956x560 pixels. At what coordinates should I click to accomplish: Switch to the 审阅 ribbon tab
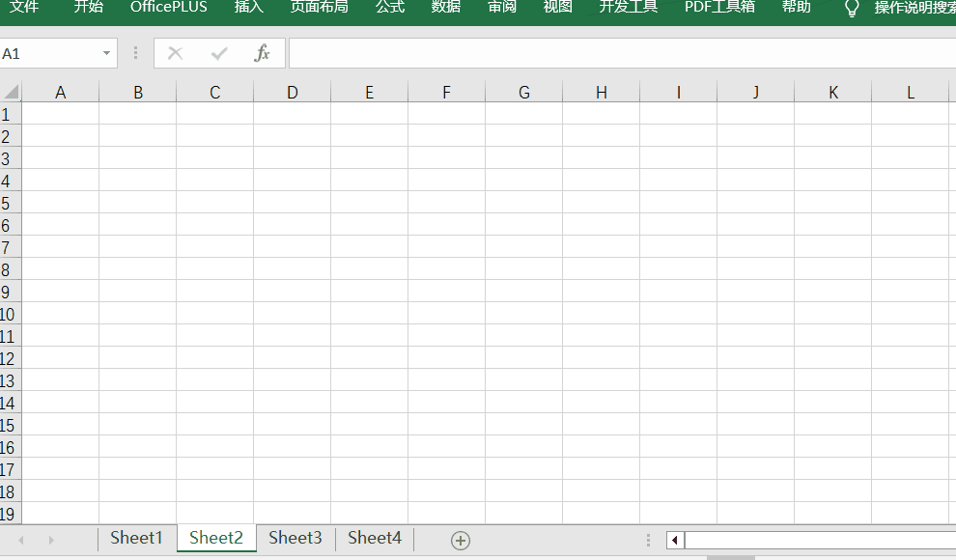(502, 8)
